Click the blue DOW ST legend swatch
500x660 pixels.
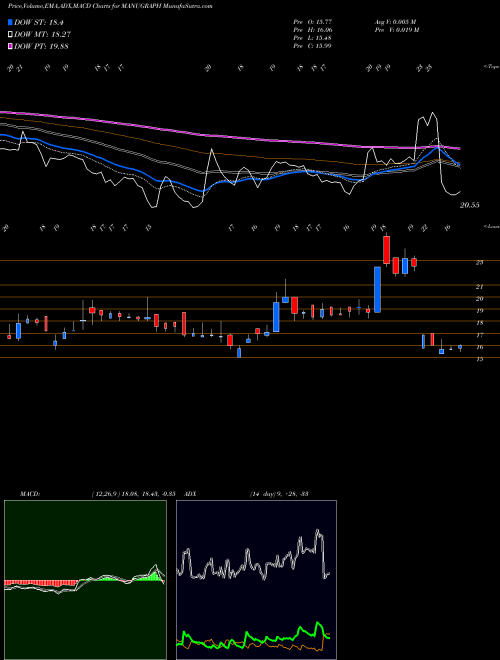11,23
